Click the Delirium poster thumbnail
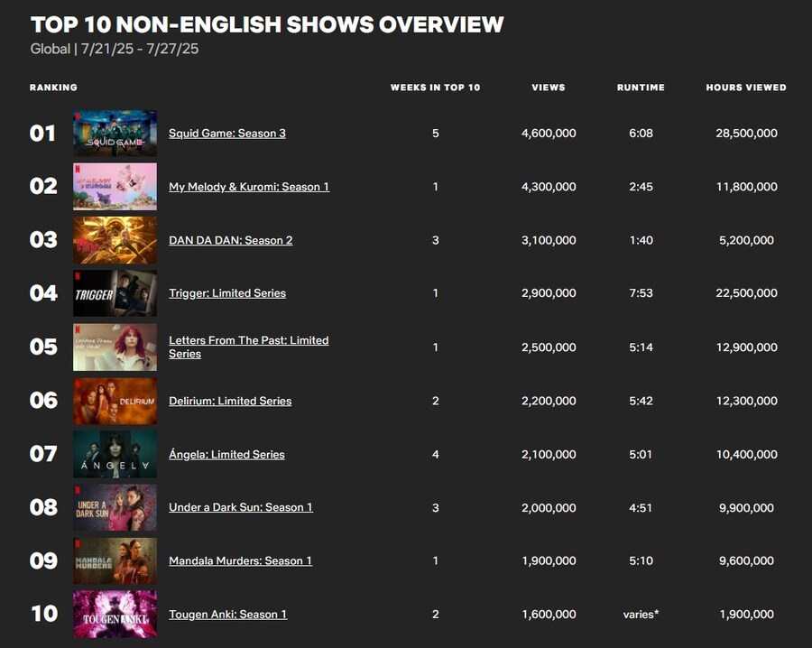This screenshot has height=648, width=812. [x=115, y=401]
